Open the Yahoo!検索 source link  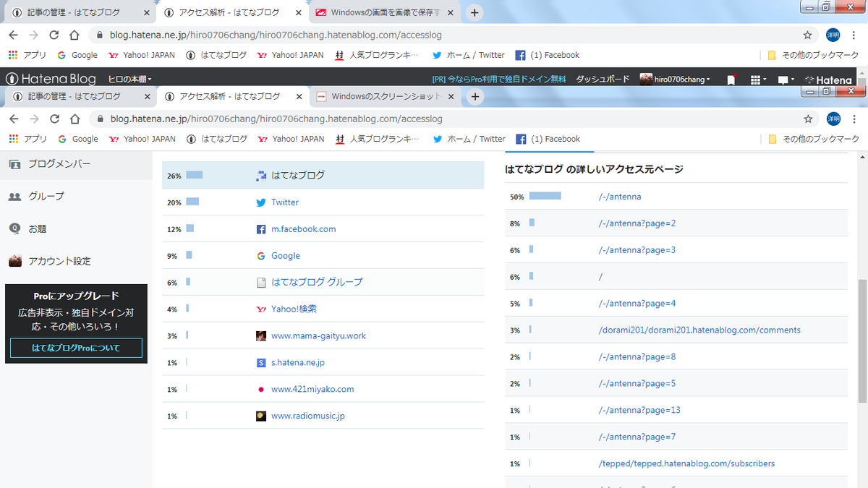(294, 309)
